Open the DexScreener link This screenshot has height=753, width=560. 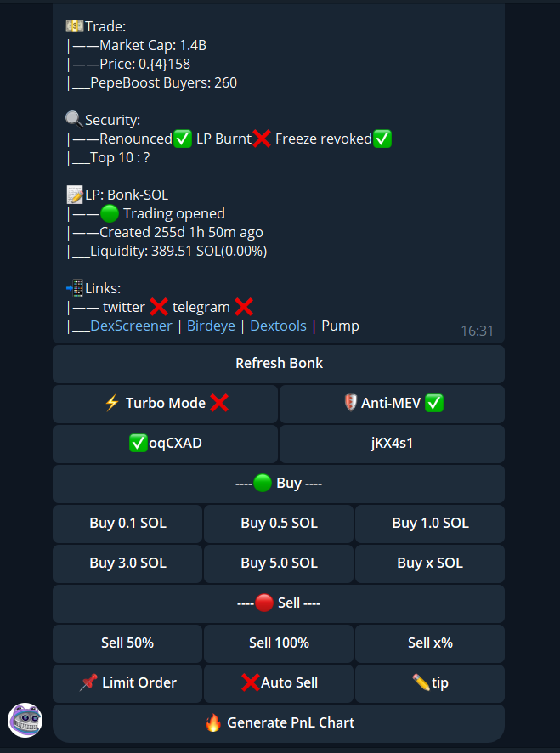pos(131,326)
